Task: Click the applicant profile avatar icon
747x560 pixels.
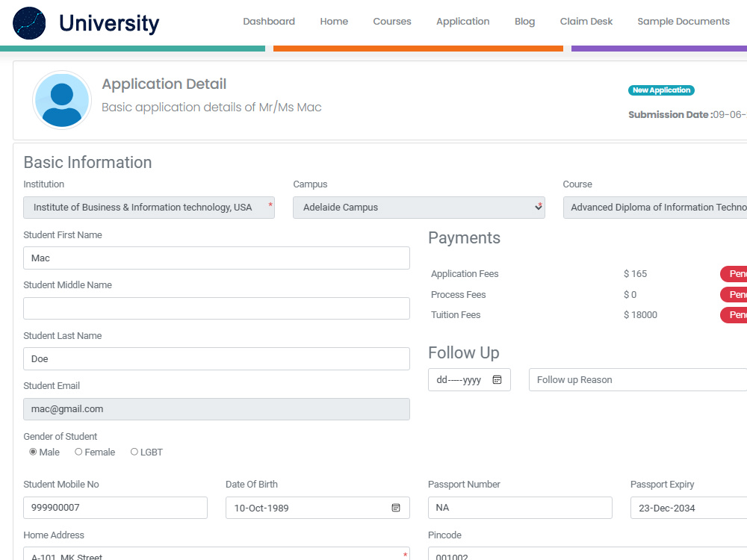Action: pos(62,99)
